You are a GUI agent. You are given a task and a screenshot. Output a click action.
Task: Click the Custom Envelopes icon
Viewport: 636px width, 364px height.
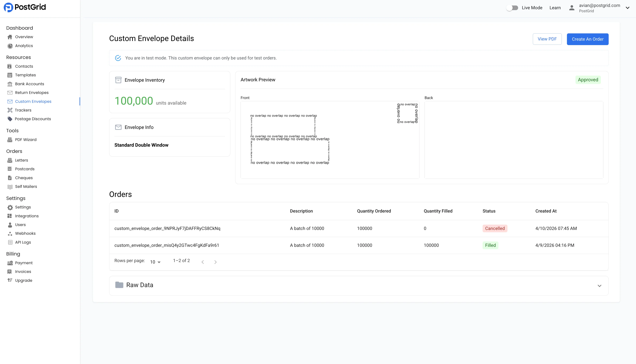click(x=10, y=102)
